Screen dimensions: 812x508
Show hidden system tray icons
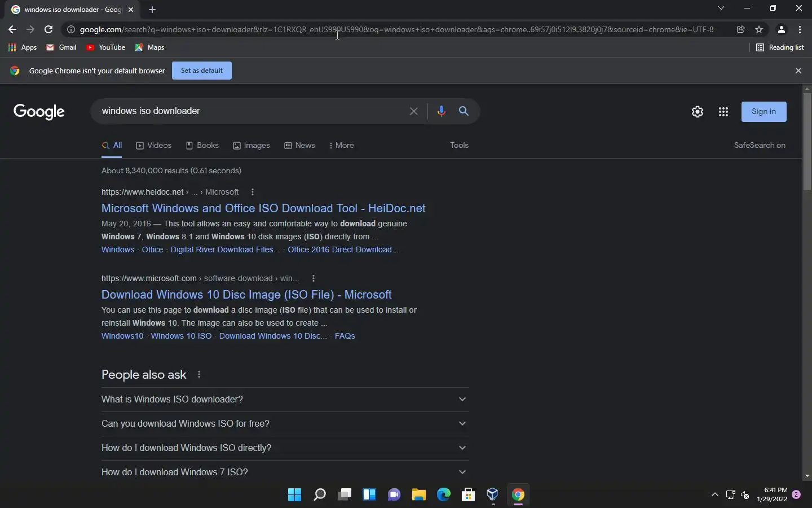click(715, 495)
